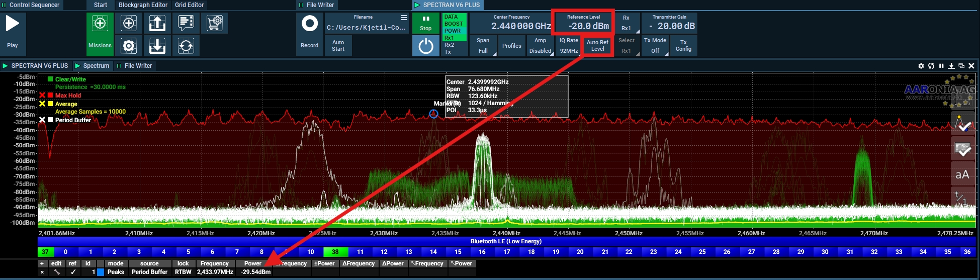Image resolution: width=980 pixels, height=280 pixels.
Task: Click the shopping cart settings icon
Action: click(x=215, y=23)
